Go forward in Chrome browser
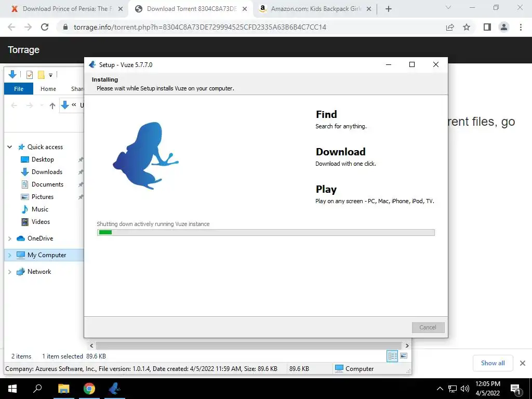The width and height of the screenshot is (532, 399). tap(28, 27)
